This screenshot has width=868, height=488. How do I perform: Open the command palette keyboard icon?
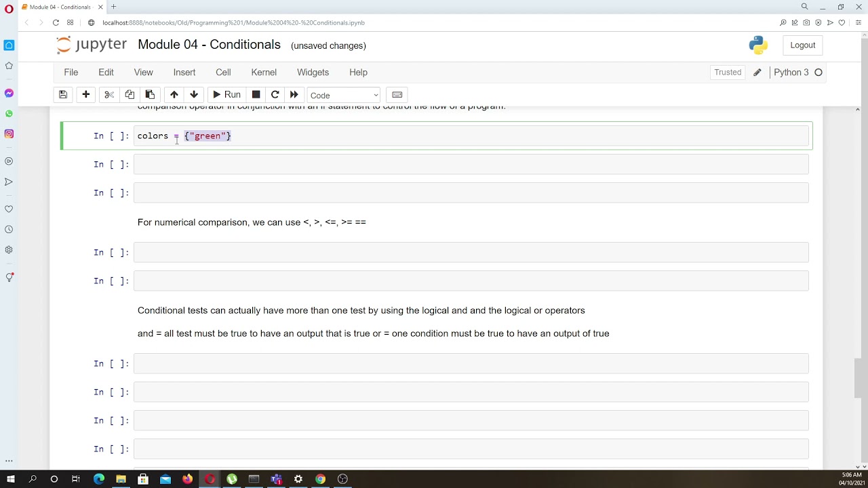pos(397,95)
